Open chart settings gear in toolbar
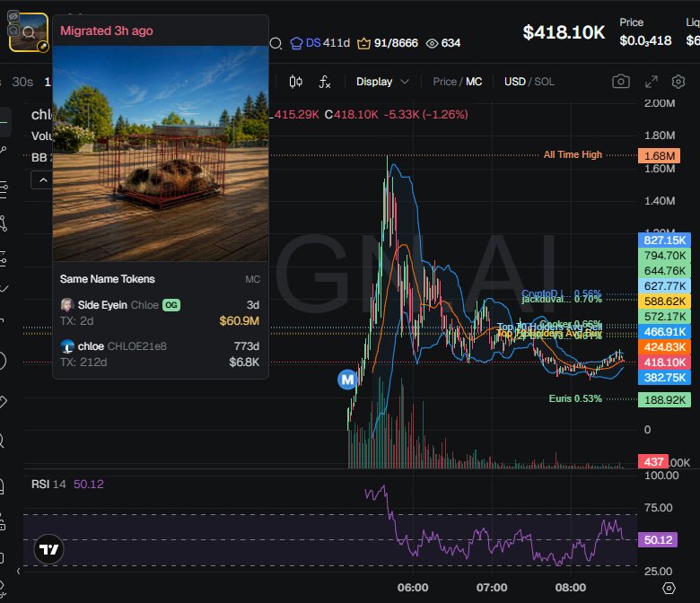 point(678,82)
